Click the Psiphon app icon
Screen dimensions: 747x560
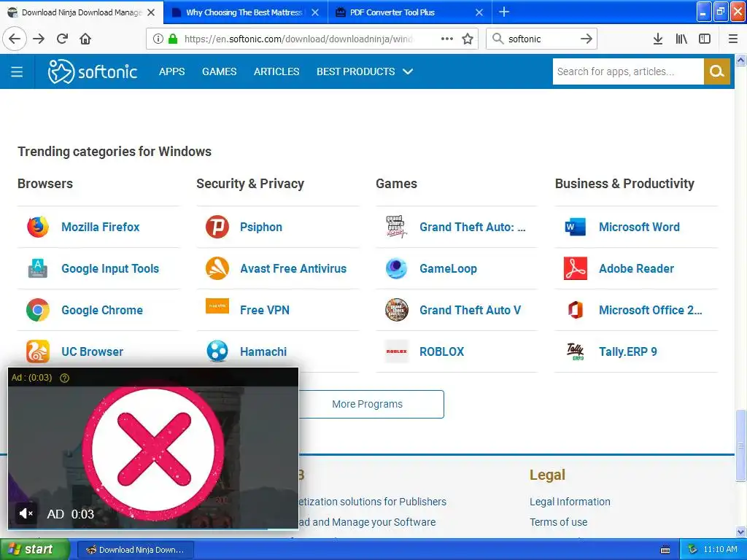point(217,227)
